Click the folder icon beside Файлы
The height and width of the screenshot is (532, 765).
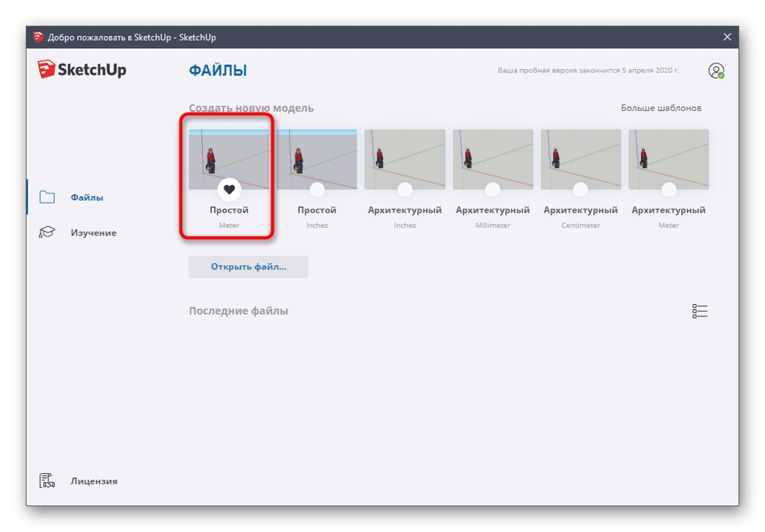[48, 197]
